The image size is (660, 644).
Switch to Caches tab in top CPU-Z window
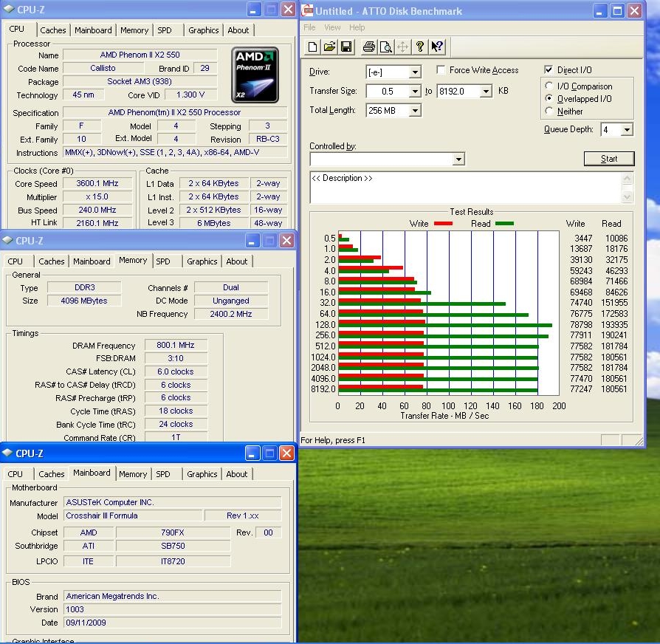tap(53, 30)
